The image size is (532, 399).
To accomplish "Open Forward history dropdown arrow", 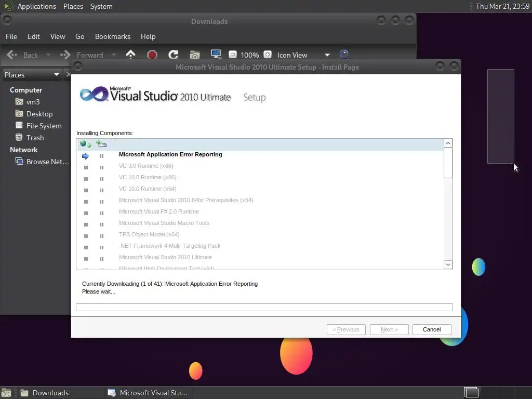I will (x=114, y=55).
